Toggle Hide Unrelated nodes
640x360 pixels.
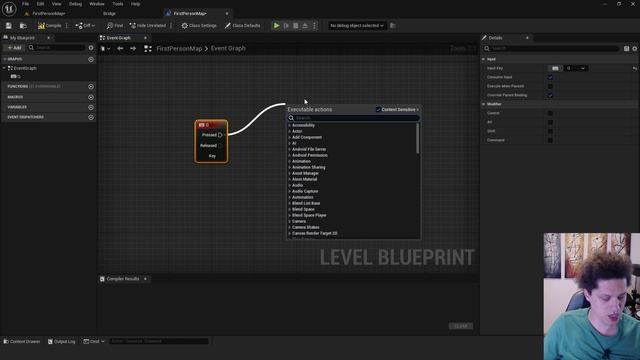click(147, 26)
